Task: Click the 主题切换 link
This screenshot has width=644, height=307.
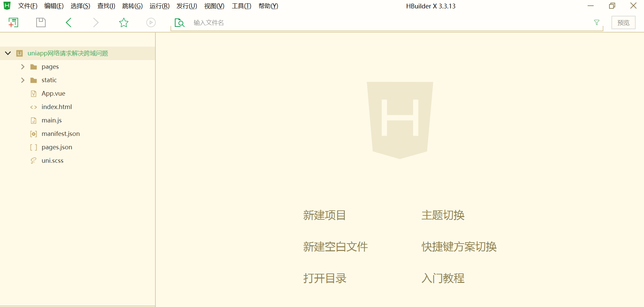Action: [x=443, y=215]
